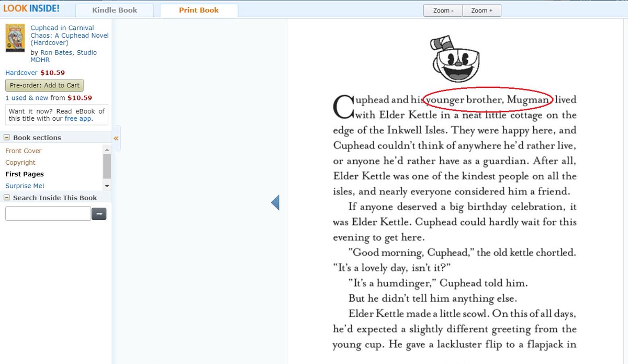This screenshot has width=628, height=364.
Task: Go to previous page with blue arrow
Action: (x=275, y=202)
